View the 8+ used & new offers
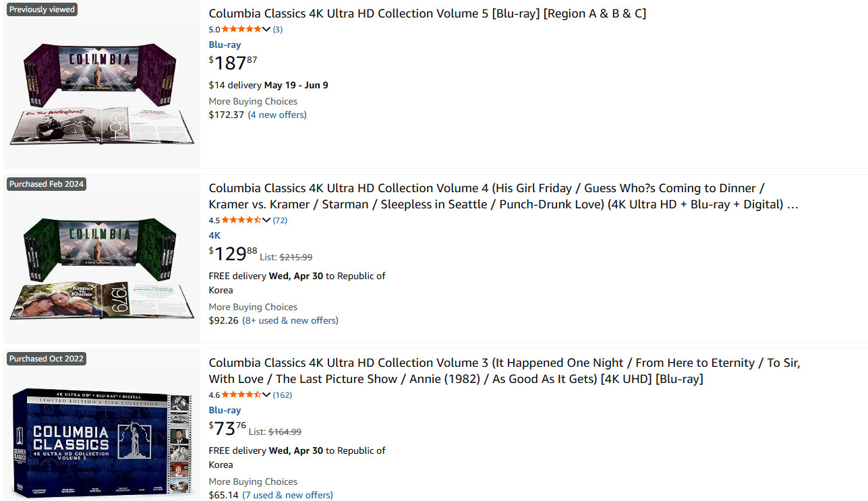The width and height of the screenshot is (868, 501). [290, 320]
